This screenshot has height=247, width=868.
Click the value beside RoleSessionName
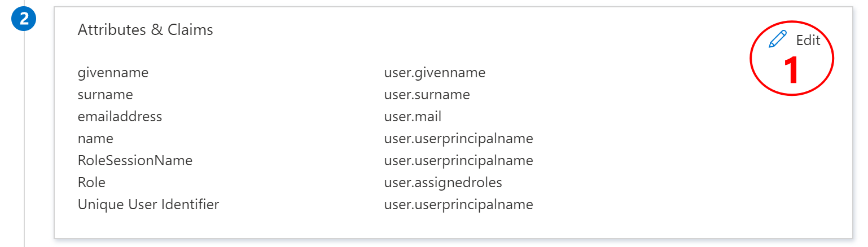(x=458, y=161)
